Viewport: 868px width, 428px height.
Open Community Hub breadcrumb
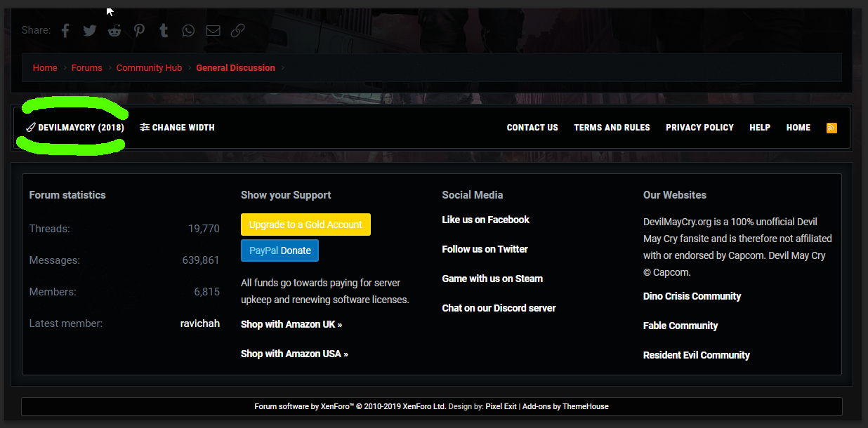(149, 68)
